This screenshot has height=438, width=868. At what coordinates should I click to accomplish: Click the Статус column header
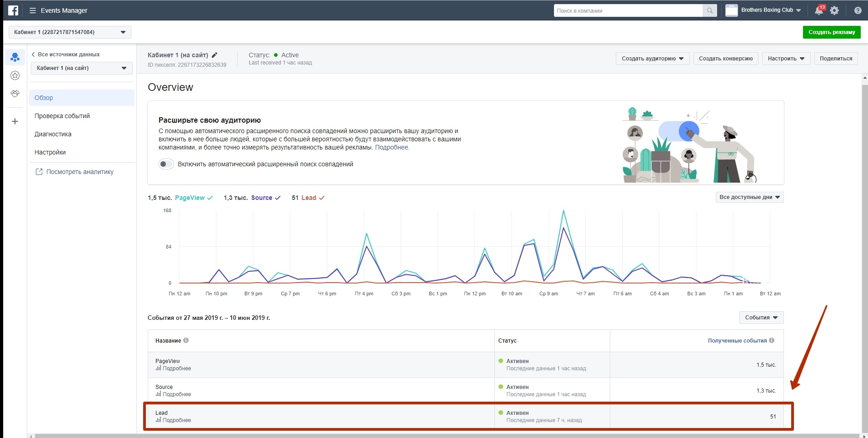(x=507, y=340)
